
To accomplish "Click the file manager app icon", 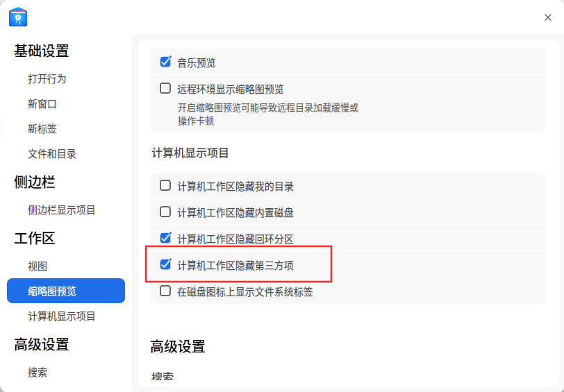I will pos(18,17).
